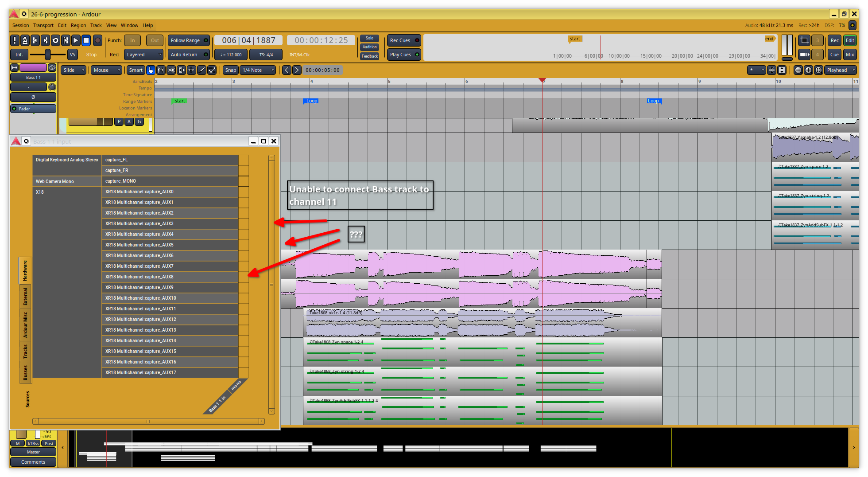868x477 pixels.
Task: Select the Draw pencil tool
Action: click(201, 70)
